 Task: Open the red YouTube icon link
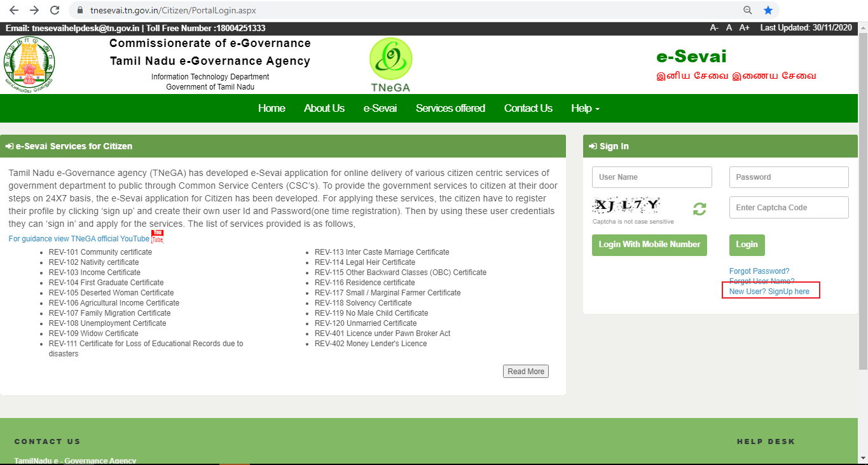click(x=157, y=236)
